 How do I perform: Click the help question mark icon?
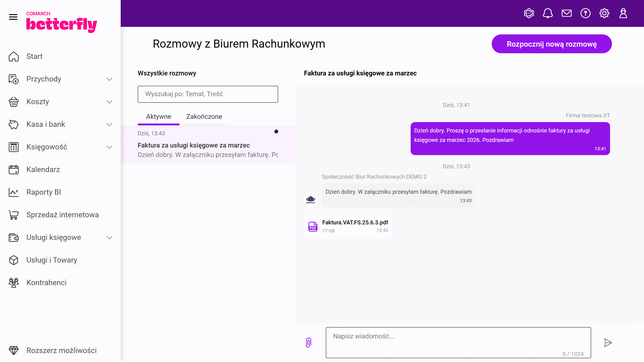[585, 13]
